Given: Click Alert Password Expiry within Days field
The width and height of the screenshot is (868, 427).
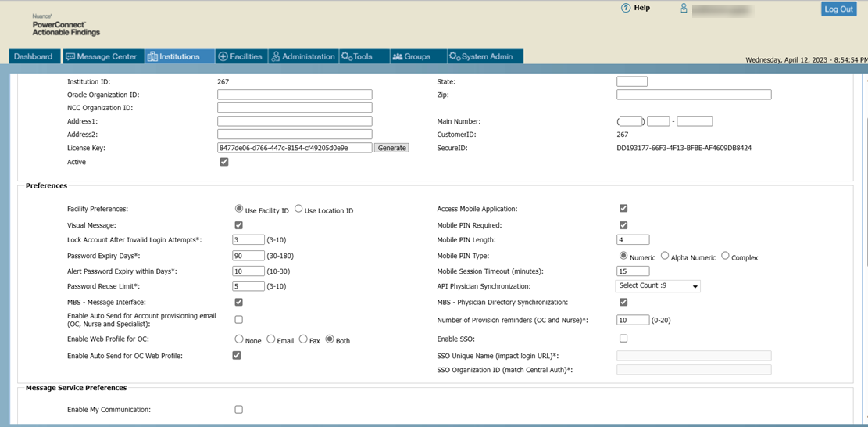Looking at the screenshot, I should (x=248, y=271).
